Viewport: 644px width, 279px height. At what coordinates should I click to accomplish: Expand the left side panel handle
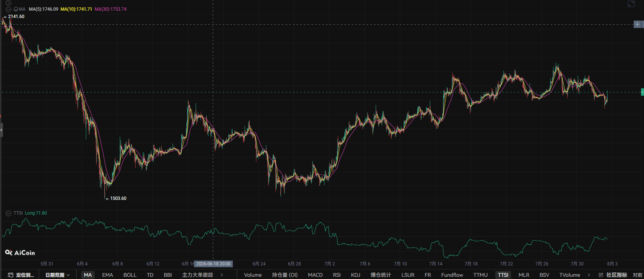1,130
